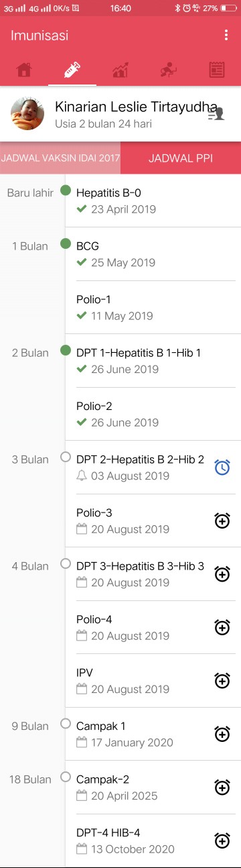
Task: Switch to Jadwal Vaksin IDAI 2017 tab
Action: coord(60,159)
